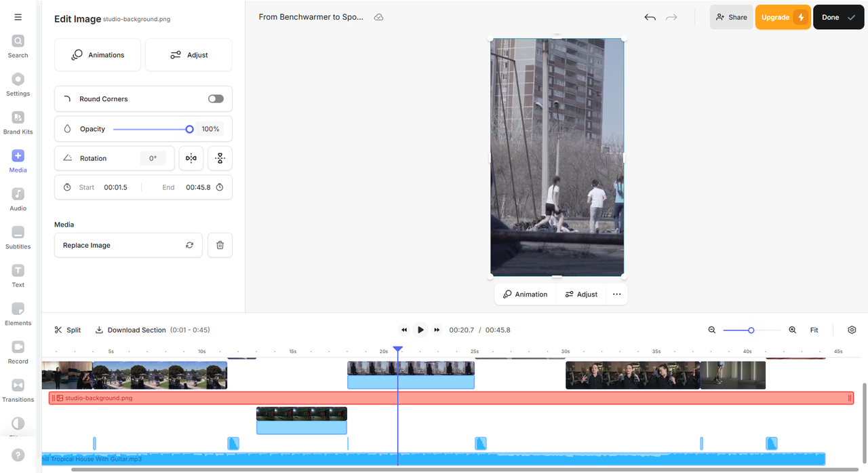868x473 pixels.
Task: Select gym interview clip at 30s
Action: 633,375
